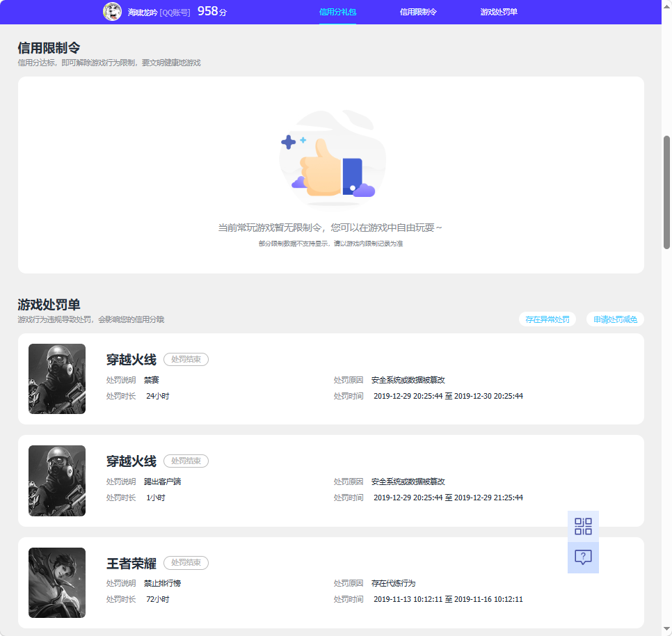Click the 游戏处罚单 section heading
The height and width of the screenshot is (636, 672).
[49, 305]
